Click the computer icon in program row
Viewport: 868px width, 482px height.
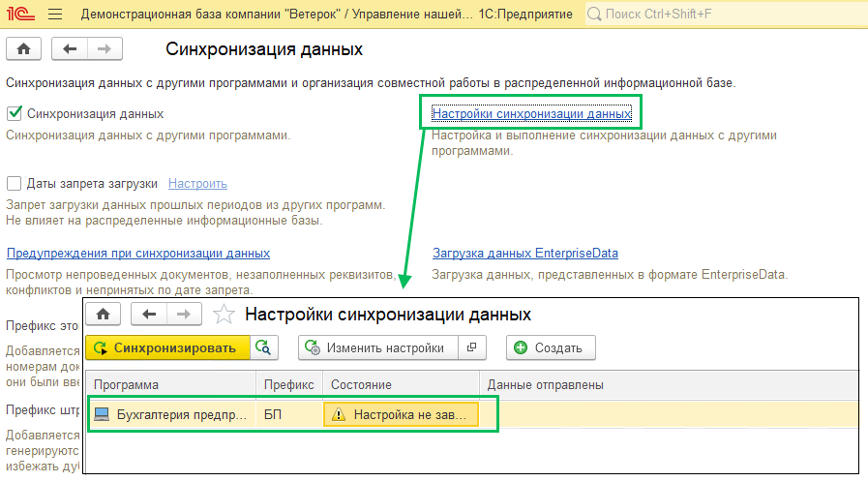pos(102,414)
